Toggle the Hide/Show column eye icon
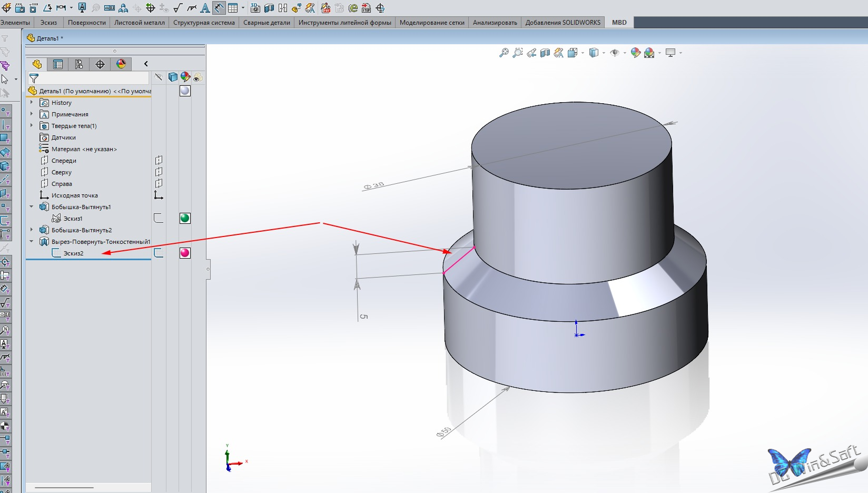The width and height of the screenshot is (868, 493). pyautogui.click(x=198, y=77)
